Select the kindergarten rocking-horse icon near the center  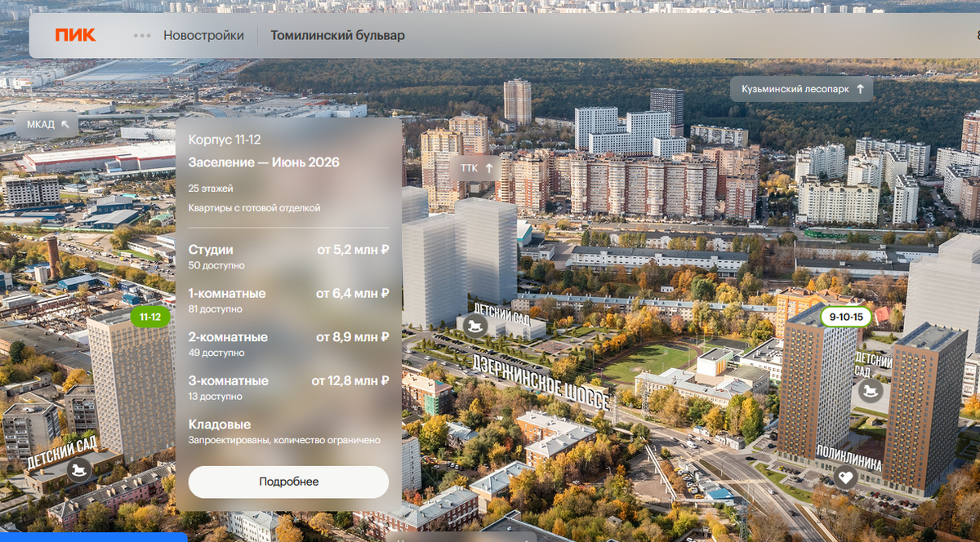coord(474,327)
